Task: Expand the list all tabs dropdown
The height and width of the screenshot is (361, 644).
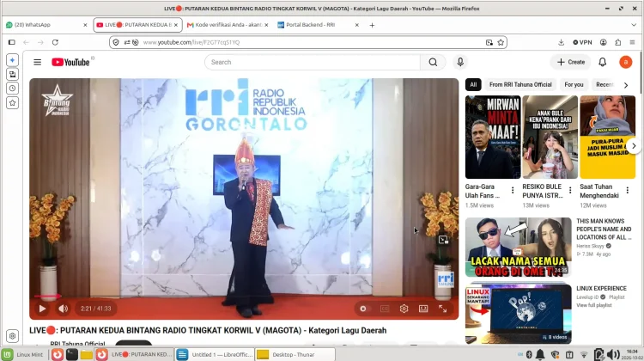Action: pos(634,25)
